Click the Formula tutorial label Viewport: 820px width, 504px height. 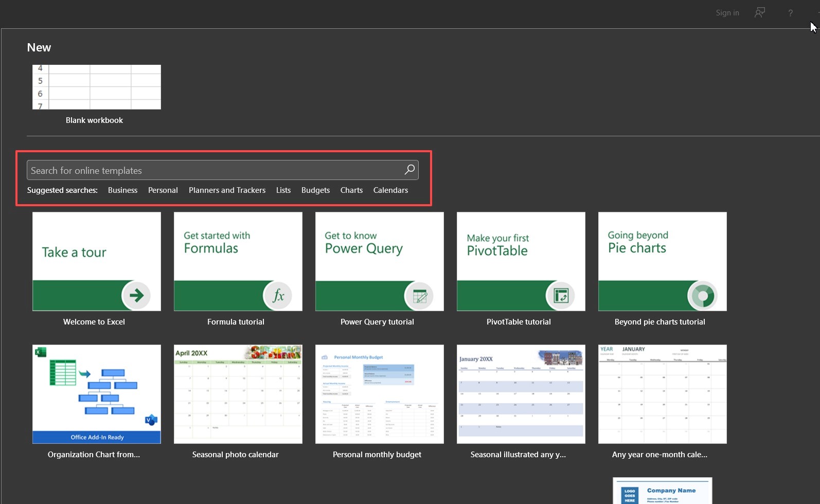(x=236, y=322)
